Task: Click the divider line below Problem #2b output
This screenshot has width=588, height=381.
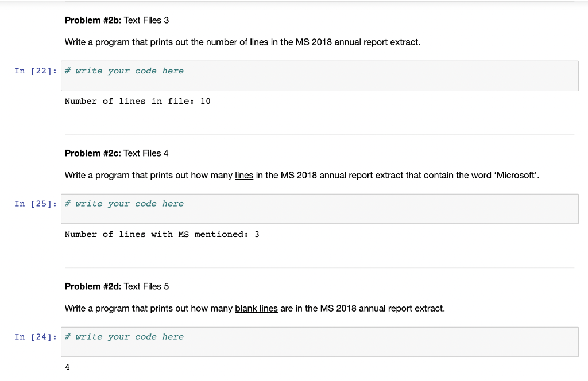Action: click(319, 133)
